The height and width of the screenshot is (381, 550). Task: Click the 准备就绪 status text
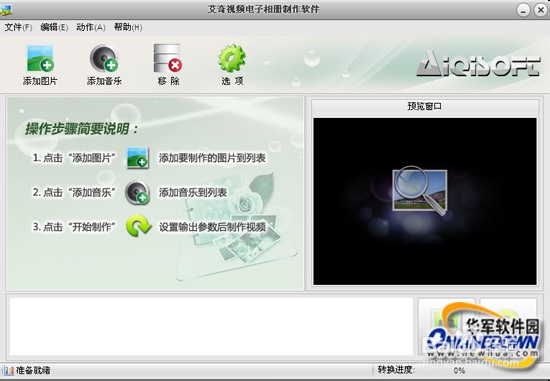(33, 370)
